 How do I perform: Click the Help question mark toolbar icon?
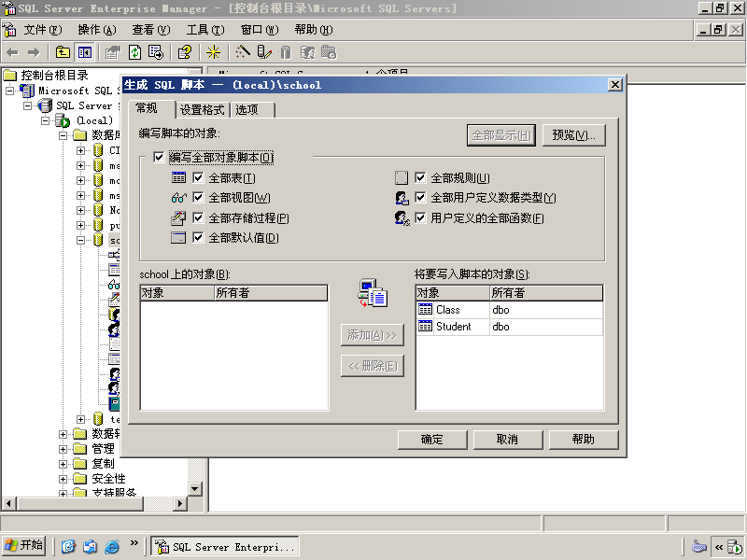coord(185,52)
